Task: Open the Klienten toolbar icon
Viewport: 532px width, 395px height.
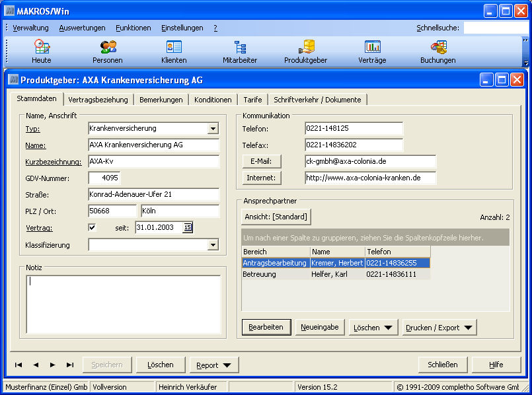Action: (x=174, y=52)
